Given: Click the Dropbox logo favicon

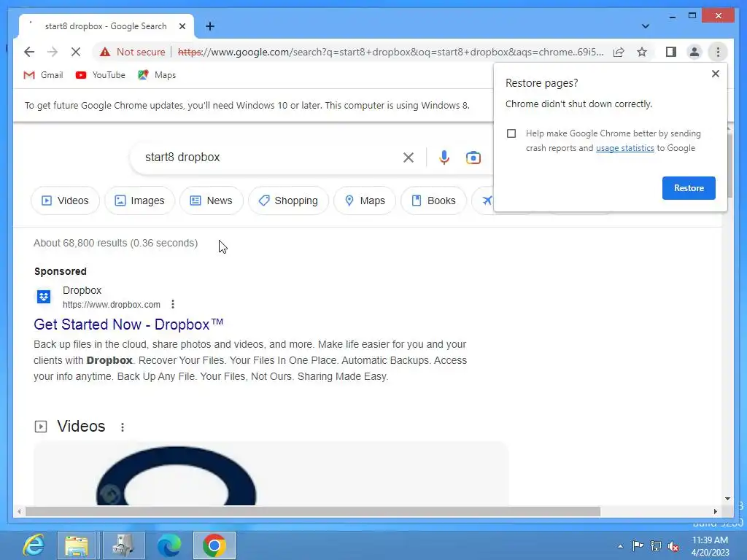Looking at the screenshot, I should (44, 297).
